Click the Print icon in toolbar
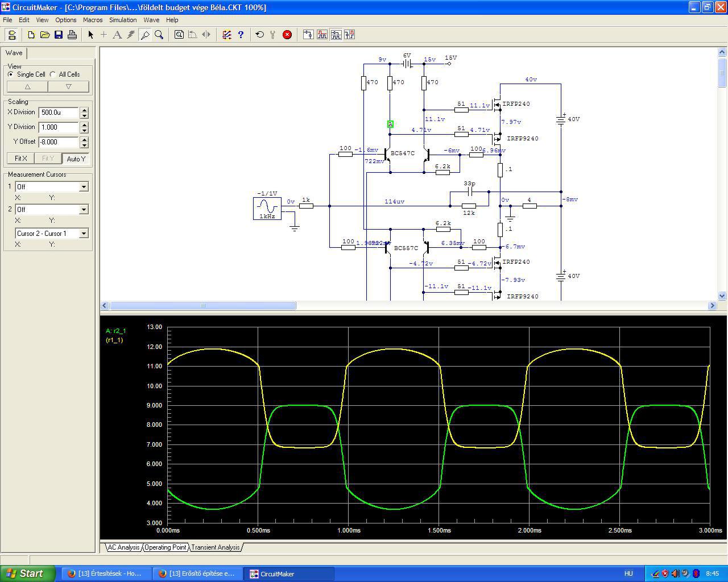The width and height of the screenshot is (728, 582). tap(72, 35)
